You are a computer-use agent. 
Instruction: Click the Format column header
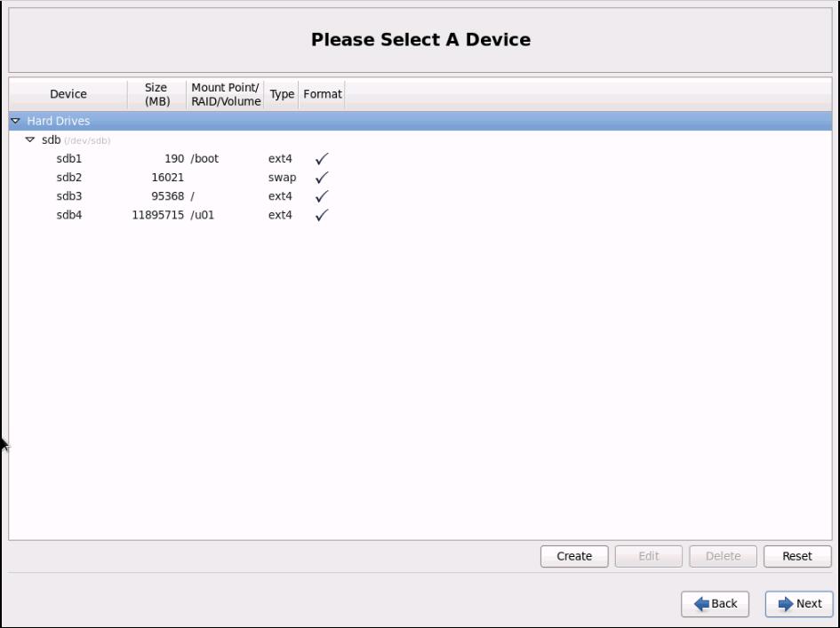pyautogui.click(x=323, y=94)
